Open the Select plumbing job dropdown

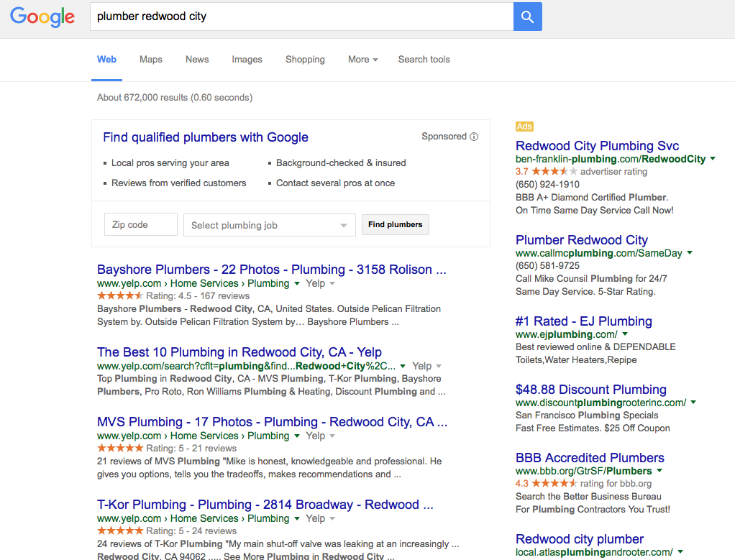(270, 225)
